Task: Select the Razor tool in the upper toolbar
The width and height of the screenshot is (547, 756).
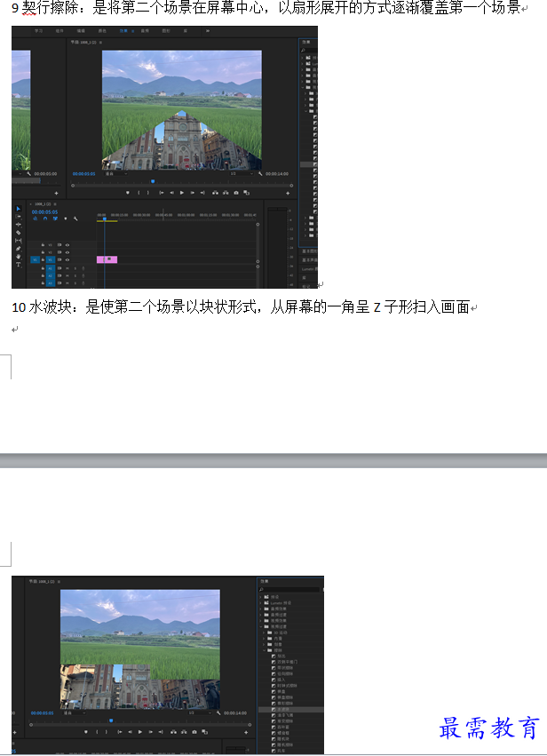Action: click(x=19, y=233)
